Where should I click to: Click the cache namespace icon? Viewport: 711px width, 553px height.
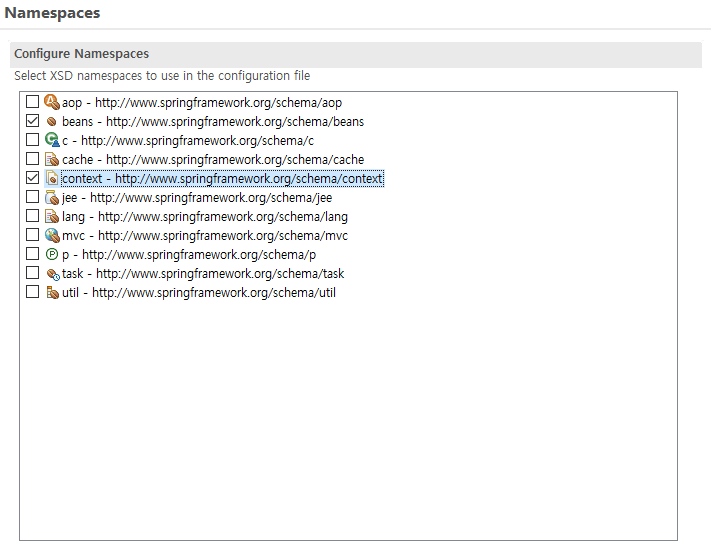(52, 159)
